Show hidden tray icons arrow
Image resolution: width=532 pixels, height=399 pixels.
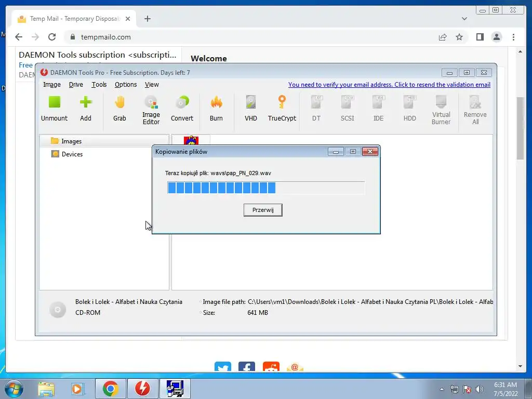point(442,389)
